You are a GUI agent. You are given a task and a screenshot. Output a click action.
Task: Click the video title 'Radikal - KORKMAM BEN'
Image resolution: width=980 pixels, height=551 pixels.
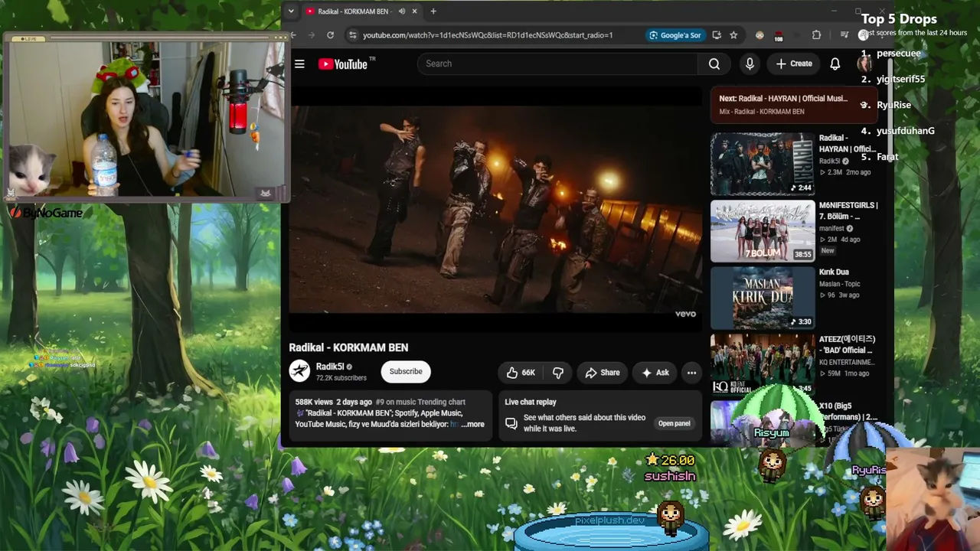click(348, 347)
